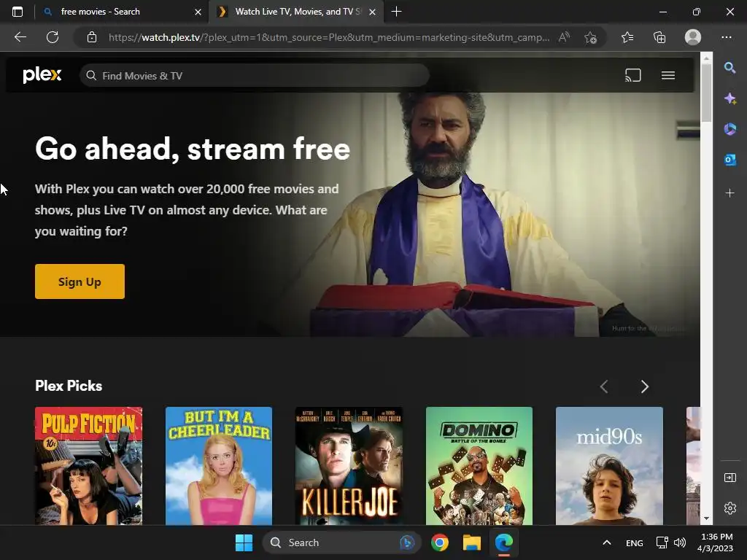Add this page to favorites
Image resolution: width=747 pixels, height=560 pixels.
(x=590, y=37)
